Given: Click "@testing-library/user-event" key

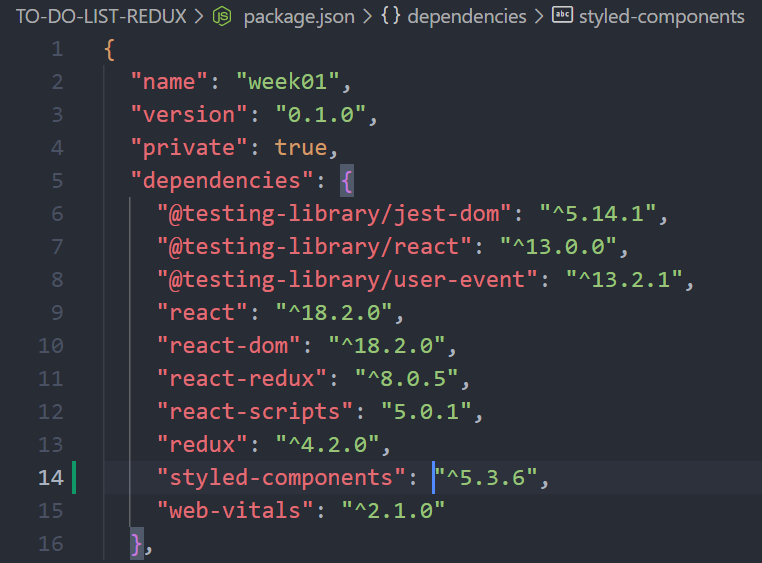Looking at the screenshot, I should pyautogui.click(x=347, y=280).
